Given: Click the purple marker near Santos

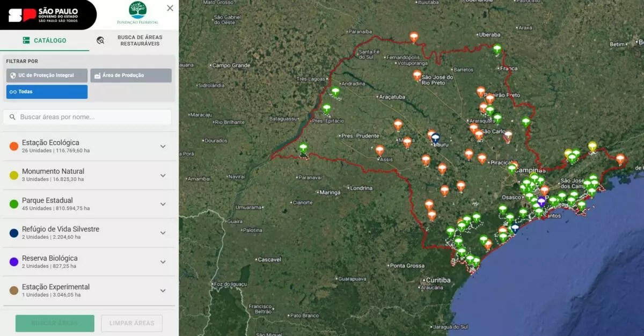Looking at the screenshot, I should click(x=541, y=201).
